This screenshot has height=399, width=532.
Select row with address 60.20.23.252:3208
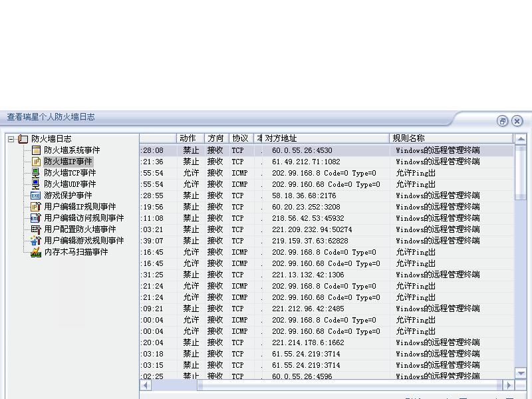pyautogui.click(x=327, y=207)
